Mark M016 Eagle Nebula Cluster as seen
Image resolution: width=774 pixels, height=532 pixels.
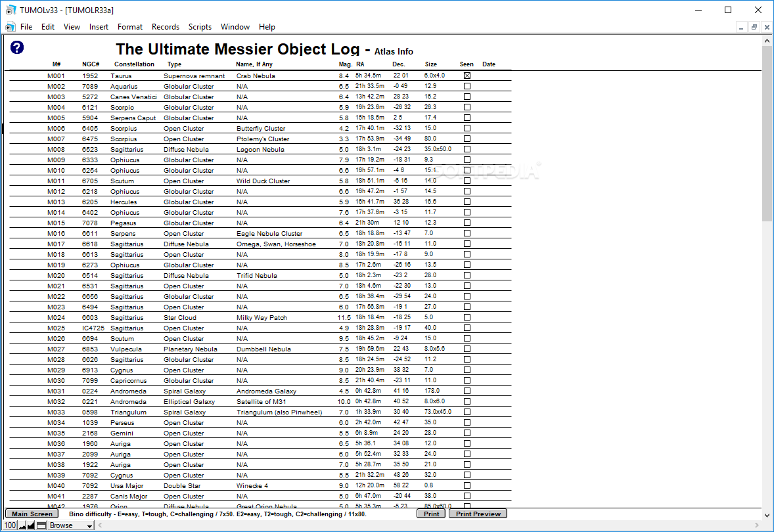pos(467,233)
